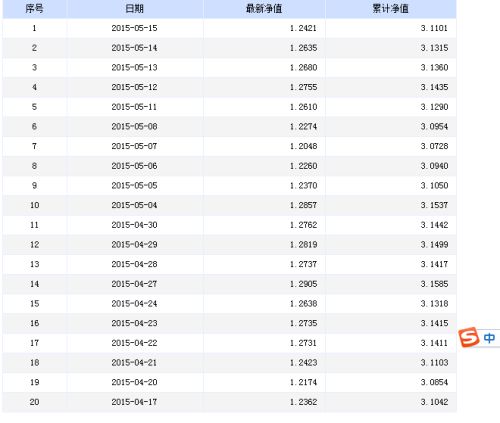Select the row dated 2015-05-15
This screenshot has height=423, width=500.
(229, 28)
